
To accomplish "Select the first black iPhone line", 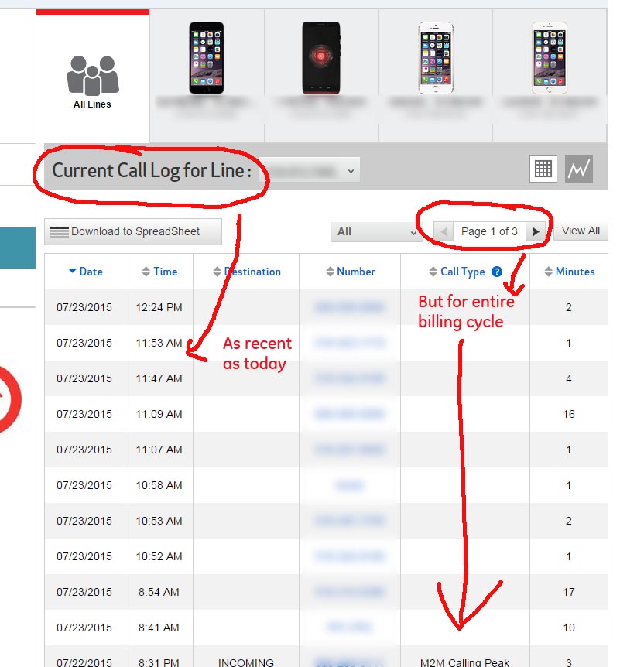I will (207, 58).
